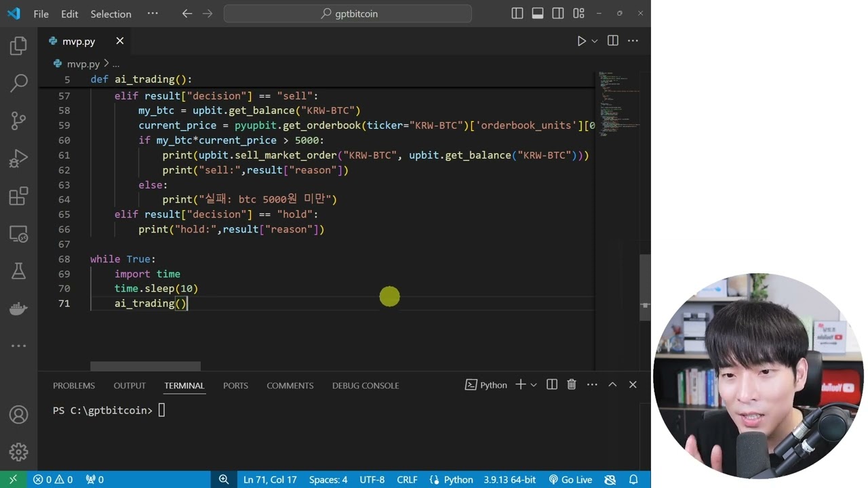Open the Extensions view
The height and width of the screenshot is (488, 868).
(18, 197)
